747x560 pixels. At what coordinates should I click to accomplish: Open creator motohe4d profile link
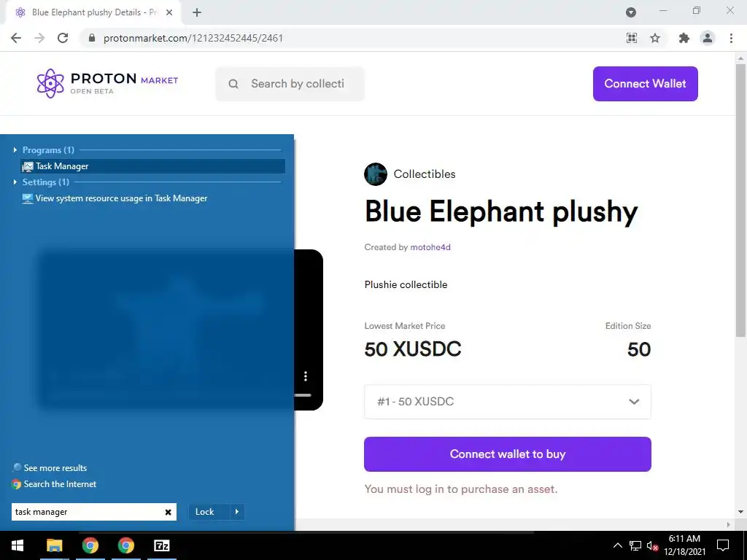[430, 247]
